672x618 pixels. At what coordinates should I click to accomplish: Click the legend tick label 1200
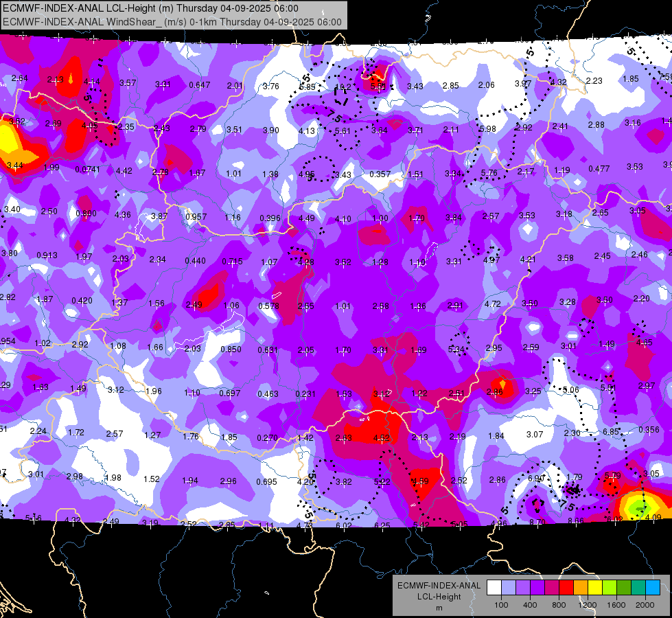click(588, 605)
